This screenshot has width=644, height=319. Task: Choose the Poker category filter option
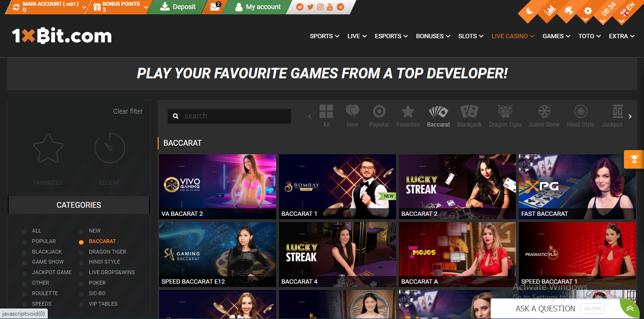point(97,283)
